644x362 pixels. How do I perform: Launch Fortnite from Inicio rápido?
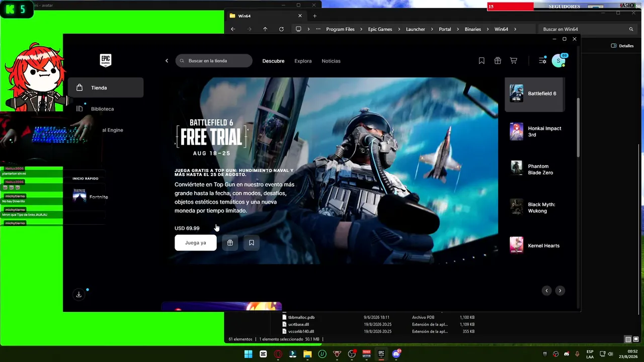pos(90,197)
